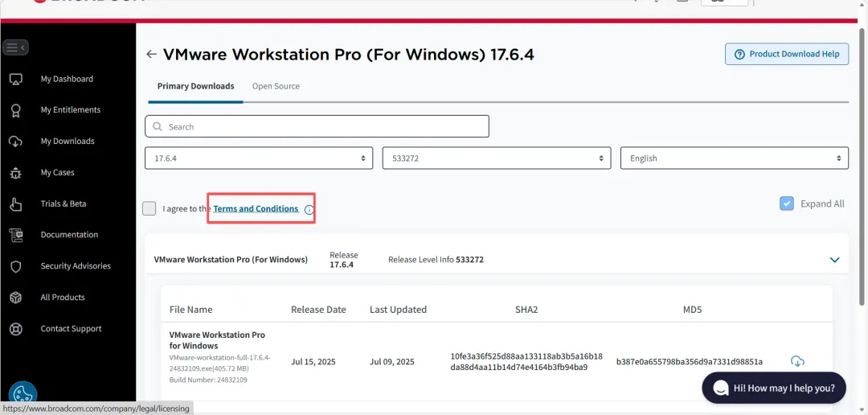
Task: Open My Entitlements menu item
Action: 70,110
